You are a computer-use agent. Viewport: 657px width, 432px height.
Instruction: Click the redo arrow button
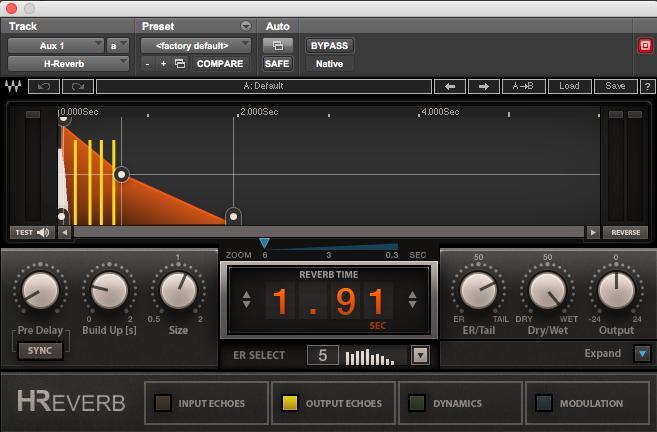point(78,86)
